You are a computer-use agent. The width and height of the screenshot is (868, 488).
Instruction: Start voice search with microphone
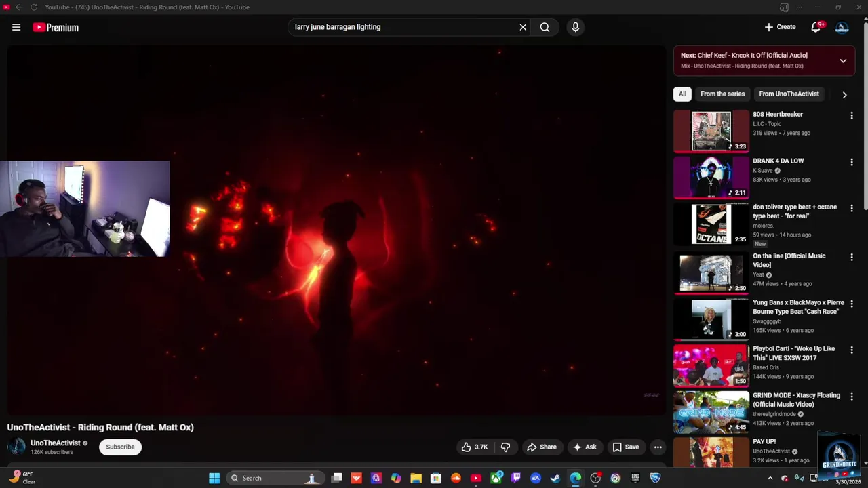[575, 27]
